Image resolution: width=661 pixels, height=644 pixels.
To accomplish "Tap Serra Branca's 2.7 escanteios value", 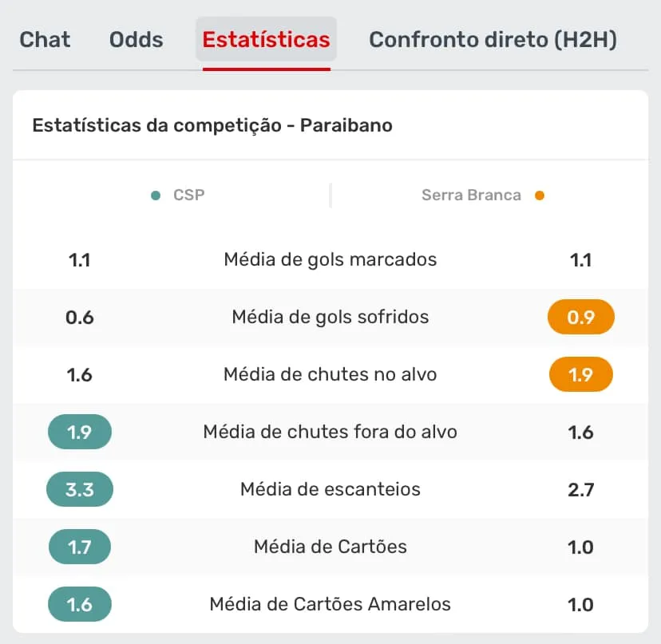I will click(580, 489).
